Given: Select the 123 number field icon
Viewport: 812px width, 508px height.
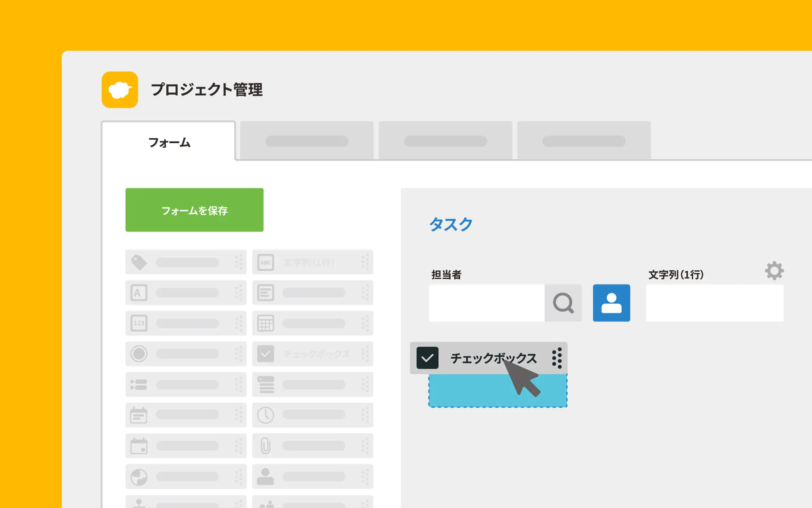Looking at the screenshot, I should pyautogui.click(x=139, y=323).
